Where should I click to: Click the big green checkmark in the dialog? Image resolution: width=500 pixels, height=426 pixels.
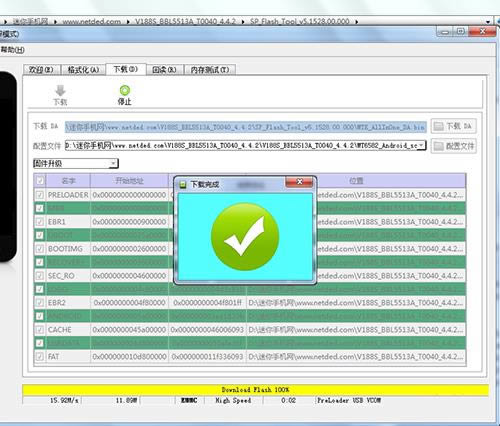(245, 236)
